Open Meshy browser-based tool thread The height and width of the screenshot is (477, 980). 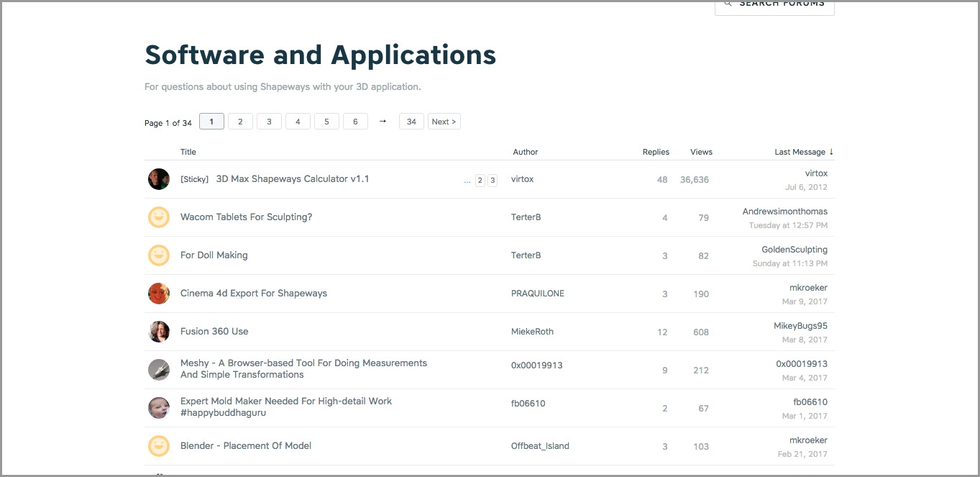303,368
